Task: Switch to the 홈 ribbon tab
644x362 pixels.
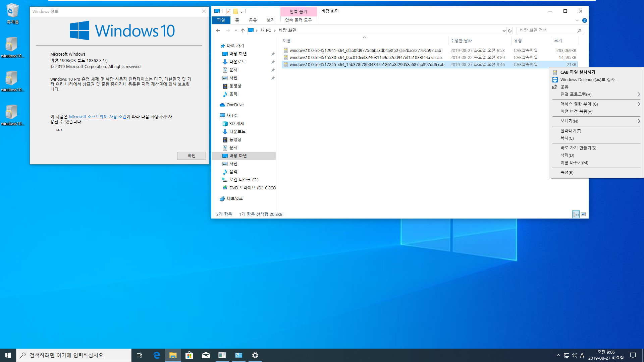Action: (237, 20)
